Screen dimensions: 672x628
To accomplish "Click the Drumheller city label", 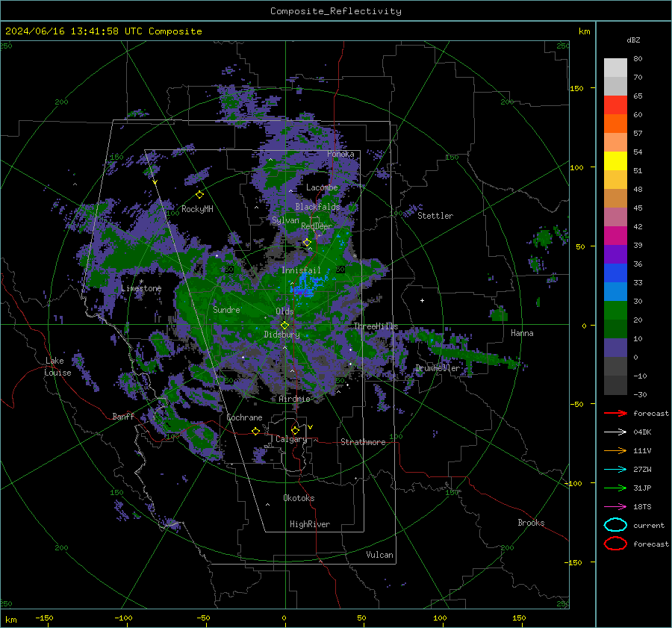I will pos(438,368).
